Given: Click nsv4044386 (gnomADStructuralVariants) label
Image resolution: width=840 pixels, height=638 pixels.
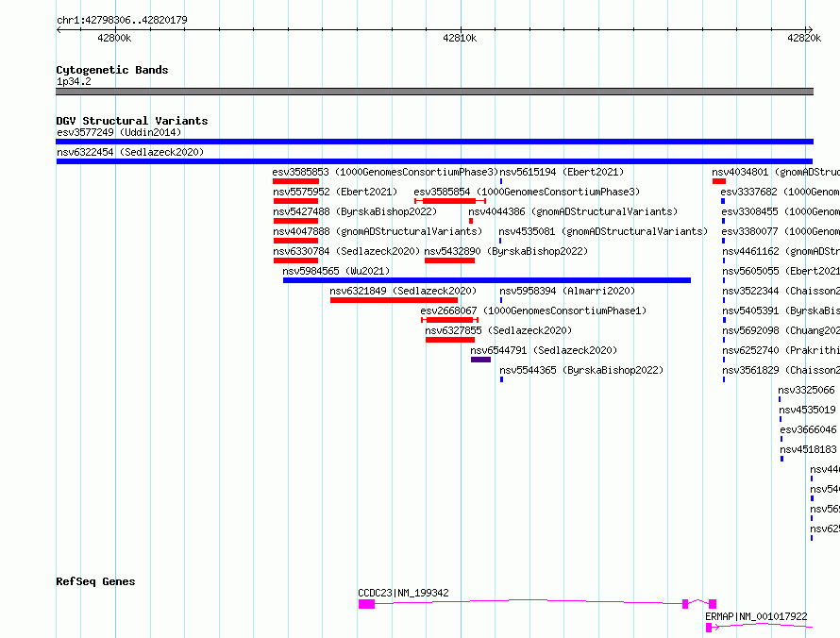Looking at the screenshot, I should pos(573,211).
